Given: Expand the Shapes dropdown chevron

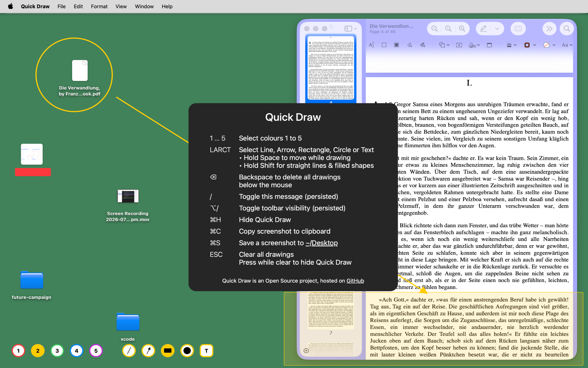Looking at the screenshot, I should click(x=448, y=45).
